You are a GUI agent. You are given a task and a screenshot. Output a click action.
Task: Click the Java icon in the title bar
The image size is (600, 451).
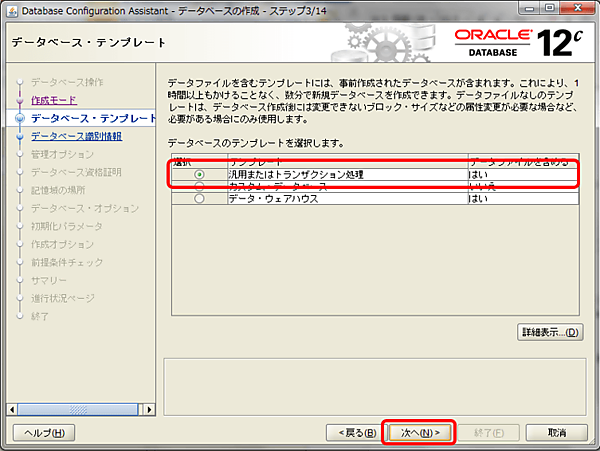12,11
